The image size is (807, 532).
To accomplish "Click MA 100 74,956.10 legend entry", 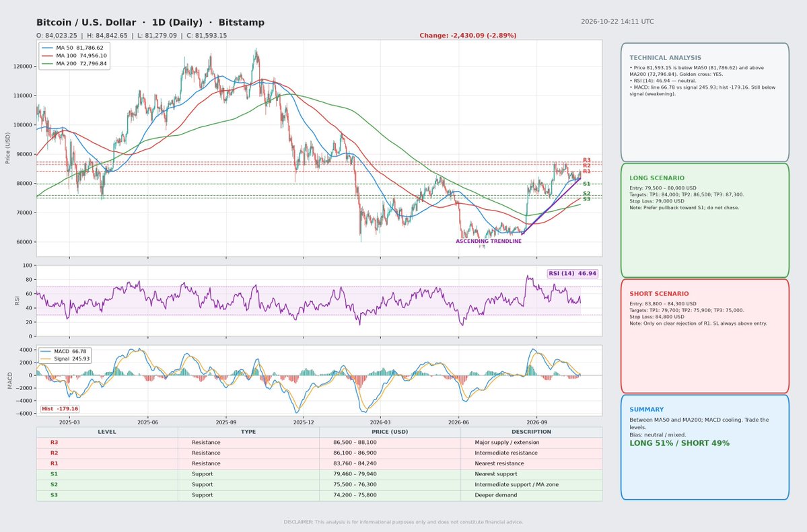I will pyautogui.click(x=73, y=56).
